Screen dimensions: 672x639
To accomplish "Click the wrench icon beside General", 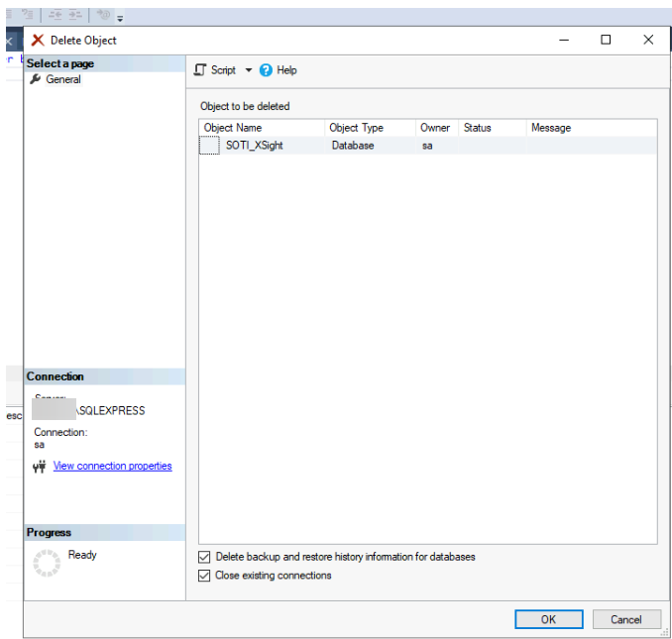I will 35,79.
